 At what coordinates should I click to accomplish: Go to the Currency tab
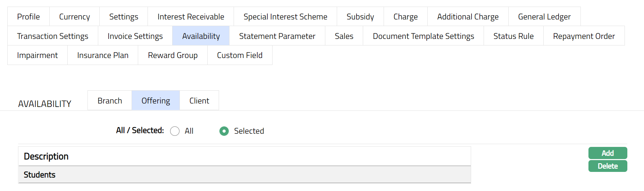click(x=75, y=17)
